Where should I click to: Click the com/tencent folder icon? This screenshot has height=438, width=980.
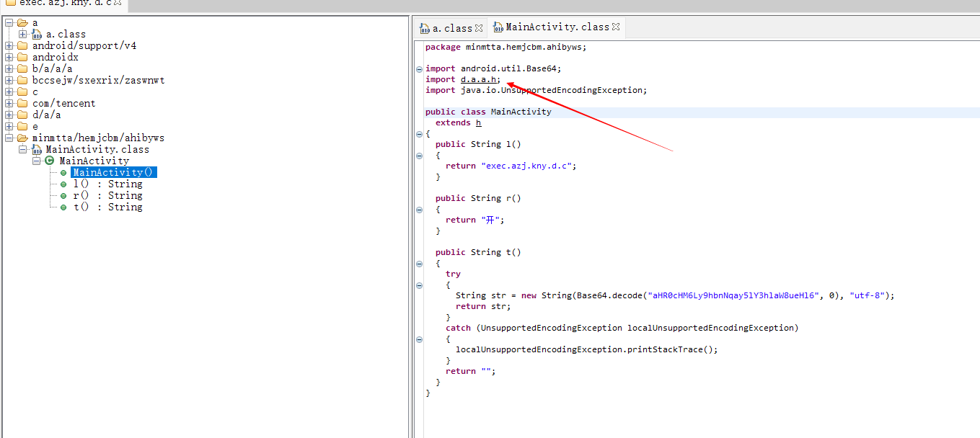click(x=22, y=103)
